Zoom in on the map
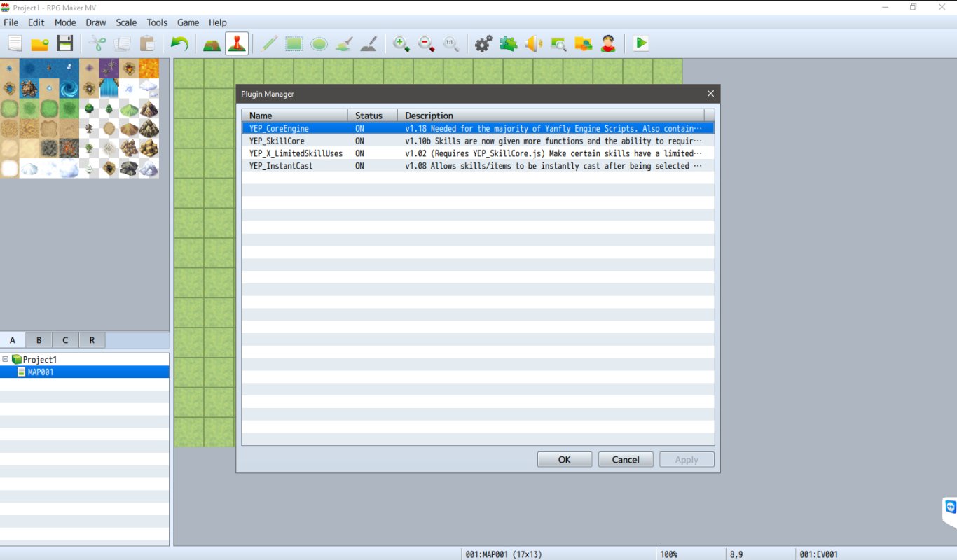The width and height of the screenshot is (957, 560). tap(401, 43)
